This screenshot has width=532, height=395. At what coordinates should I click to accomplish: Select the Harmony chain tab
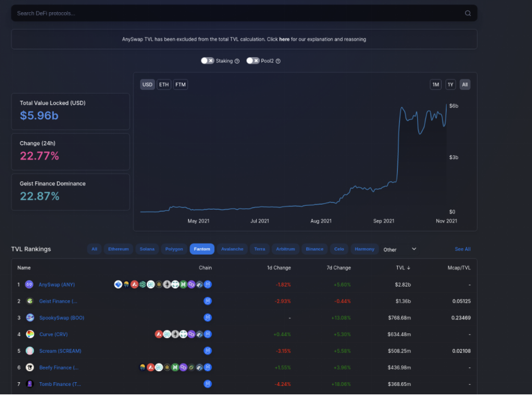click(365, 249)
